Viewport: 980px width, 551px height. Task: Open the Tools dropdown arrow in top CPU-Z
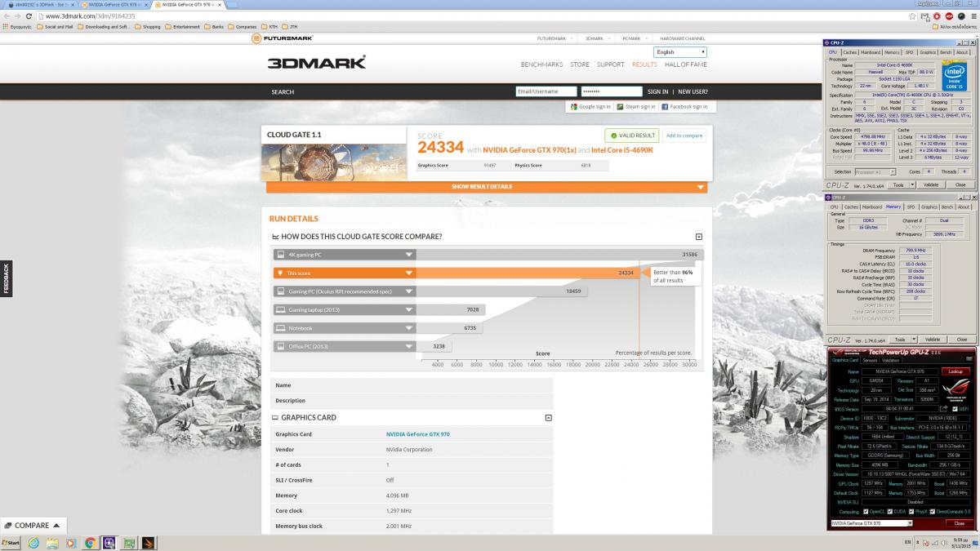click(x=911, y=184)
